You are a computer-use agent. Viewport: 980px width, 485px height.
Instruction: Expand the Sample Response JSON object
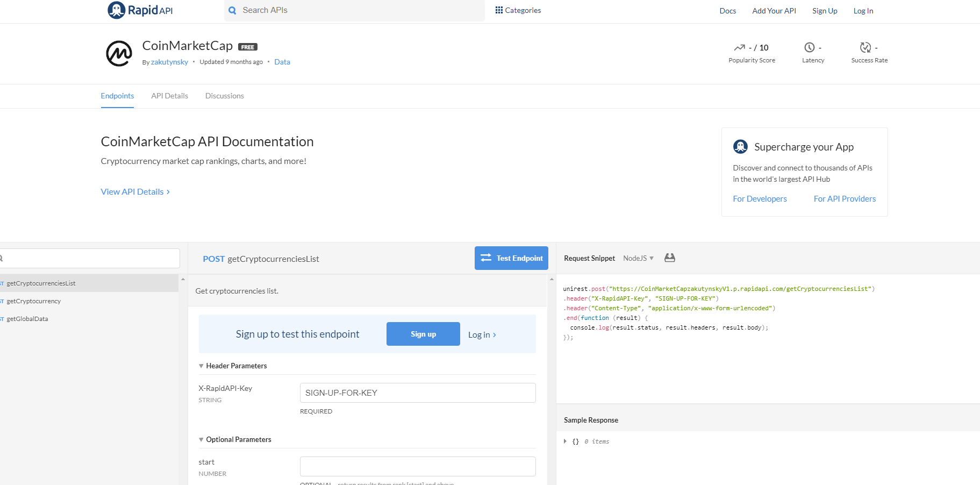pos(565,441)
